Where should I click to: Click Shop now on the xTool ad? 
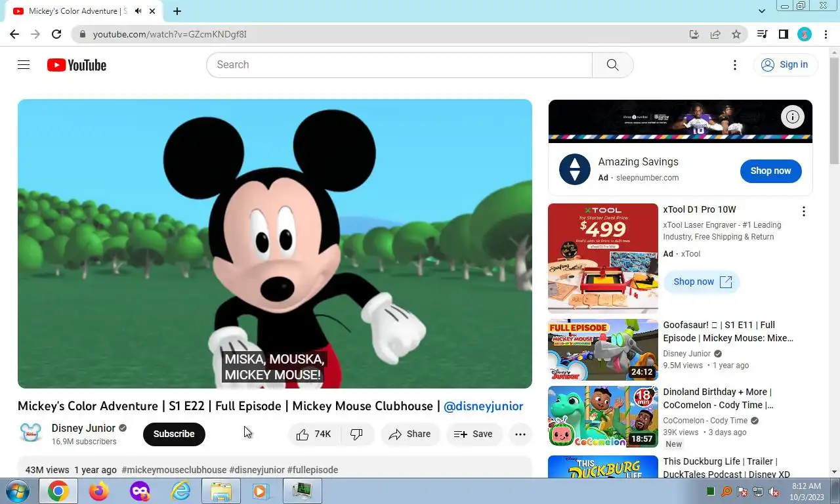(x=702, y=282)
